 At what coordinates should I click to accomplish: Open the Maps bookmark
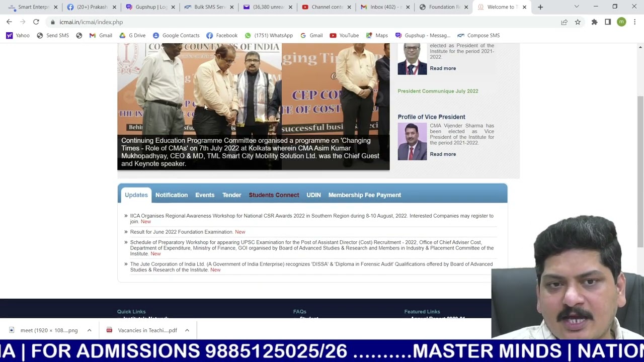pos(377,36)
